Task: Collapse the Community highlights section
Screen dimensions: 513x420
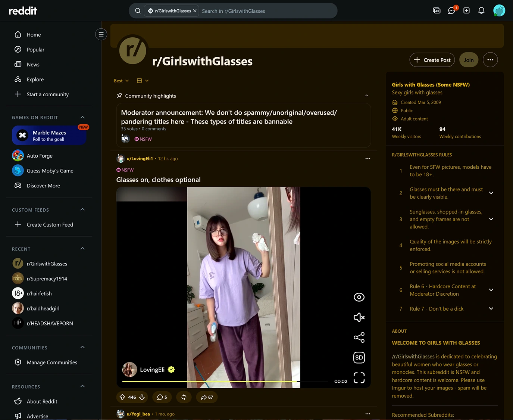Action: click(366, 96)
